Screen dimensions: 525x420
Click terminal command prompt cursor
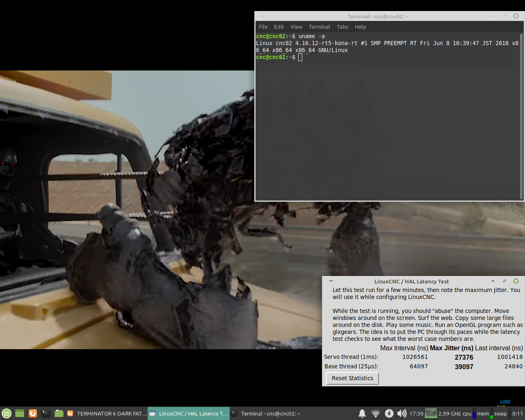300,57
